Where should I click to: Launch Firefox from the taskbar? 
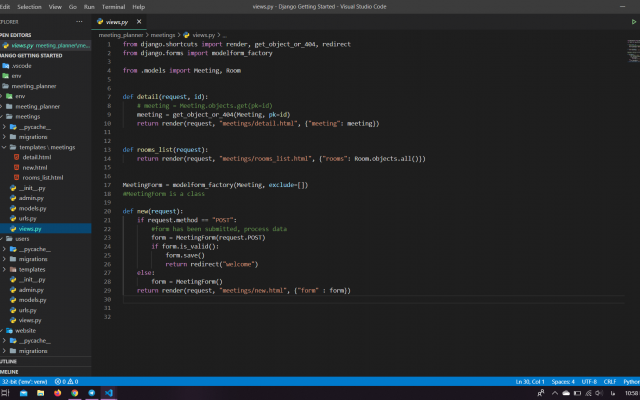point(58,393)
